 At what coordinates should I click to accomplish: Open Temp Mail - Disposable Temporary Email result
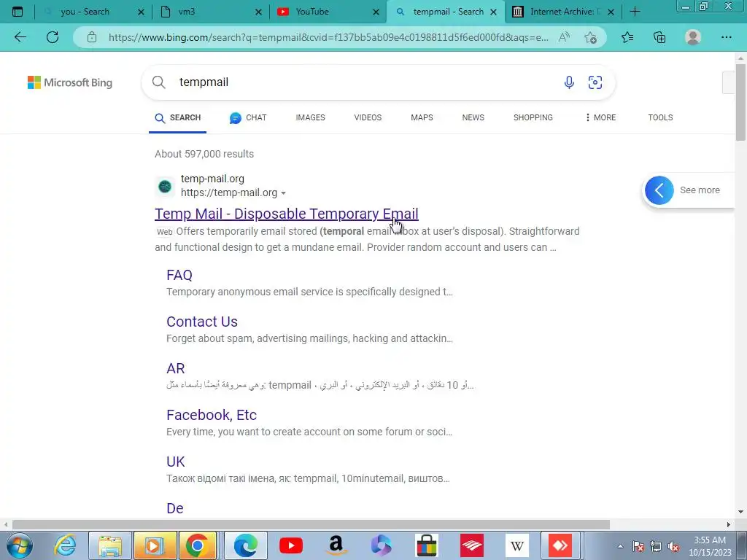tap(286, 214)
